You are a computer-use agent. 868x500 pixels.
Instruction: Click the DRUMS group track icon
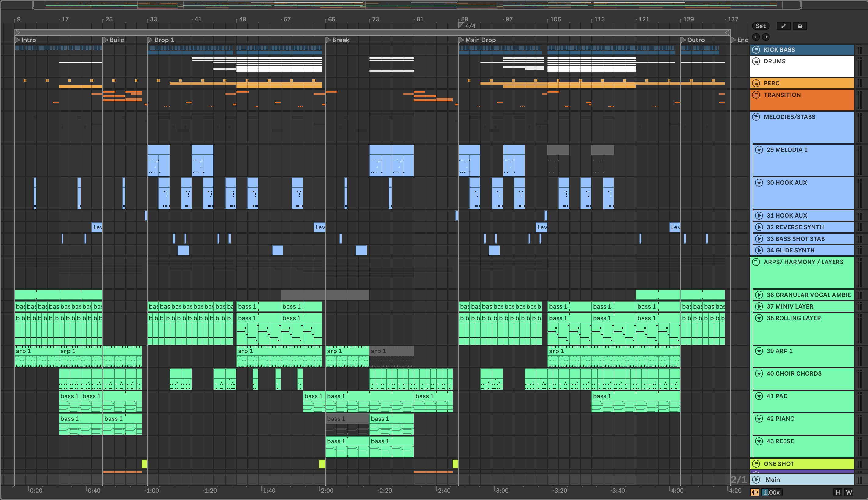click(756, 62)
